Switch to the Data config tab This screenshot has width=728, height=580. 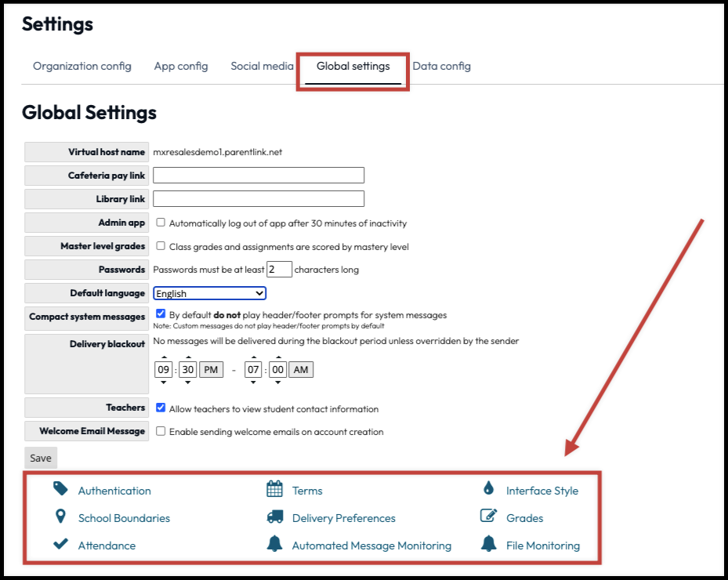441,66
